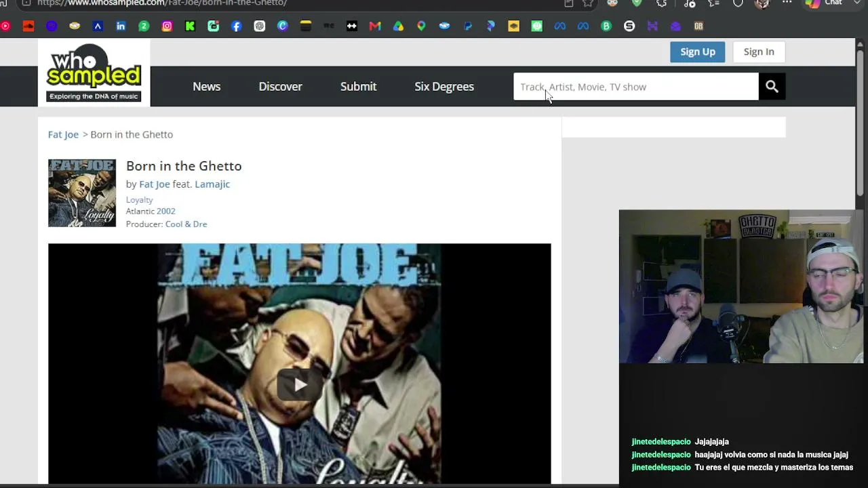Open the PayPal bookmark

click(x=467, y=26)
